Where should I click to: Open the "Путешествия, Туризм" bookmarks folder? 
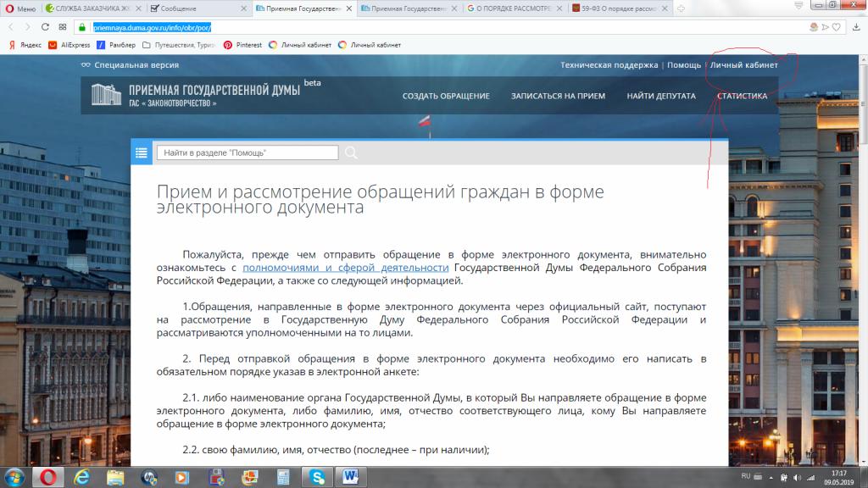click(x=179, y=45)
